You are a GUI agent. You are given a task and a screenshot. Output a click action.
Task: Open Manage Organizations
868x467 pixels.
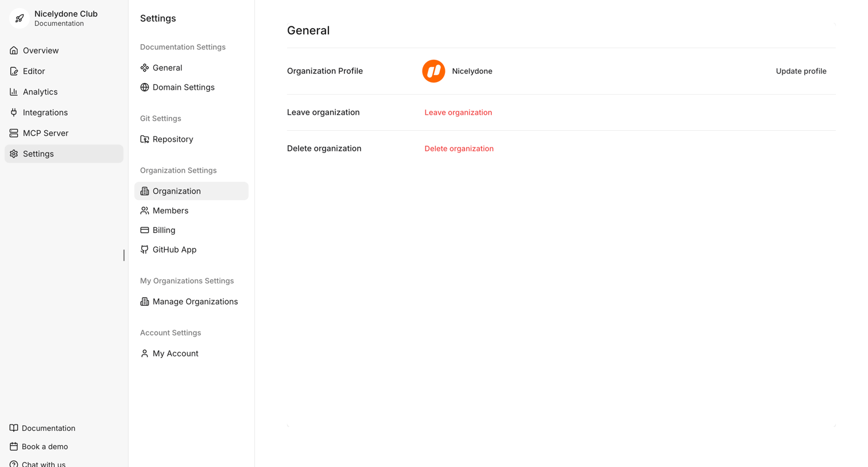coord(191,302)
